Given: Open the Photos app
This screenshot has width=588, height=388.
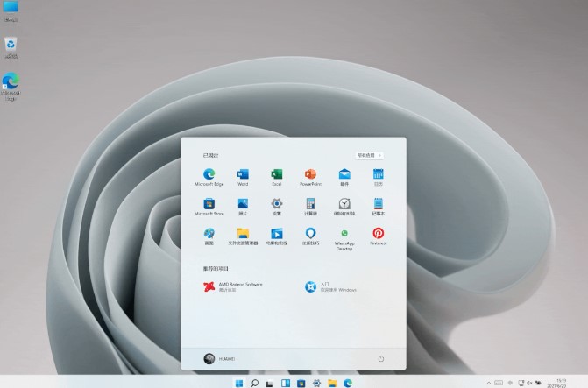Looking at the screenshot, I should (243, 204).
